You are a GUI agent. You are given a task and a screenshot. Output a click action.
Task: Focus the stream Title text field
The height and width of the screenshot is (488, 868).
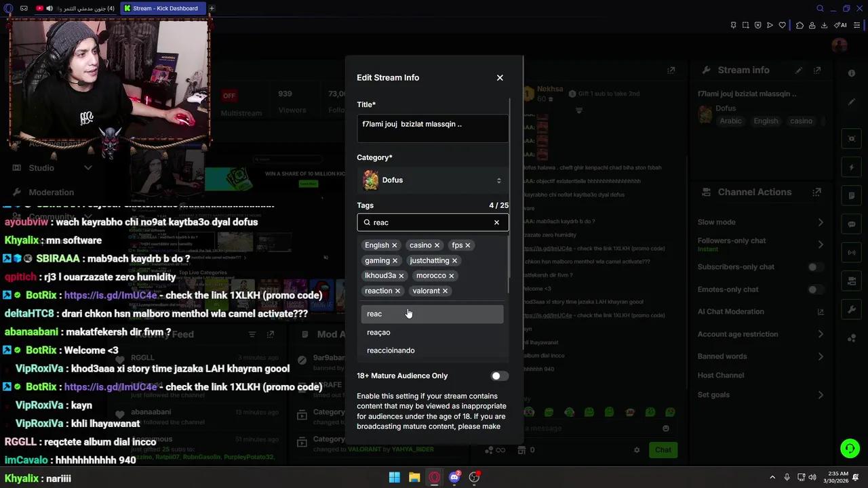pyautogui.click(x=433, y=129)
